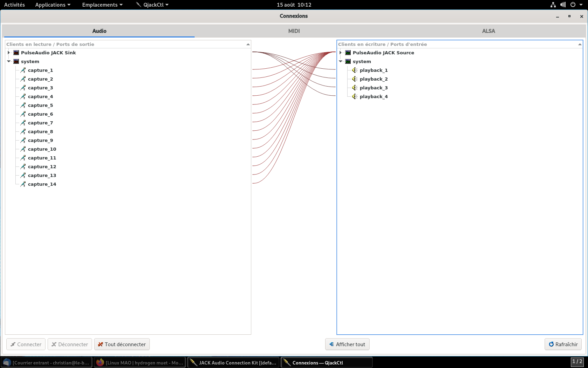This screenshot has width=588, height=368.
Task: Click the workspace switcher 1/2 indicator
Action: coord(577,362)
